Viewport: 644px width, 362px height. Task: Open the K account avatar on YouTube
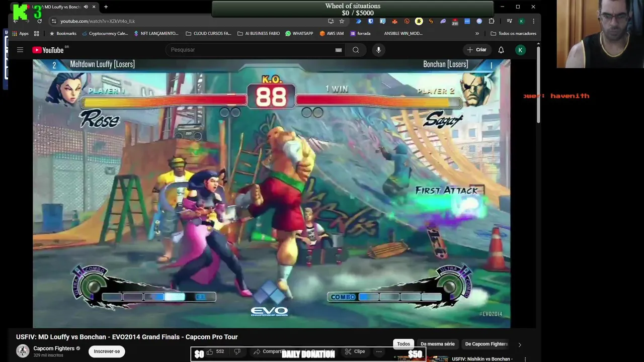[x=521, y=50]
